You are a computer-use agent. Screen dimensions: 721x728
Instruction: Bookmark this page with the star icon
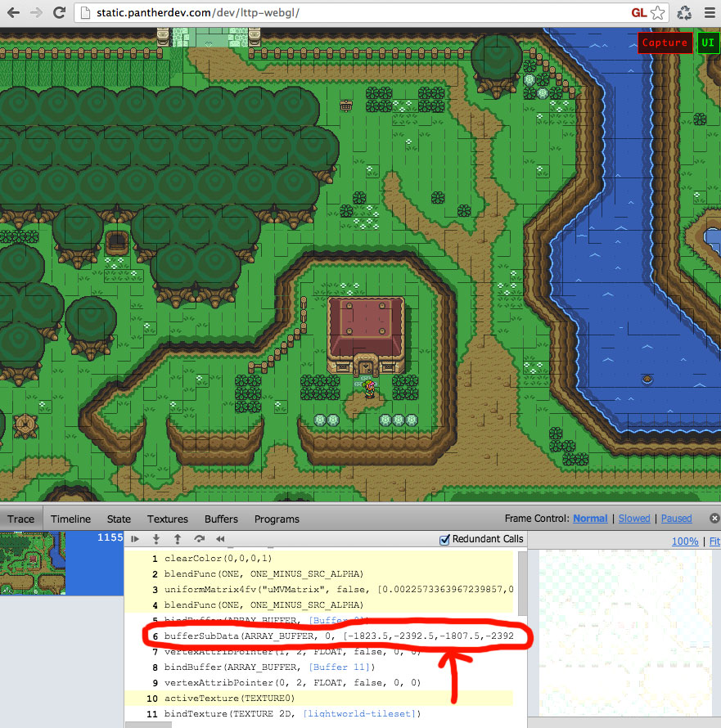point(658,12)
